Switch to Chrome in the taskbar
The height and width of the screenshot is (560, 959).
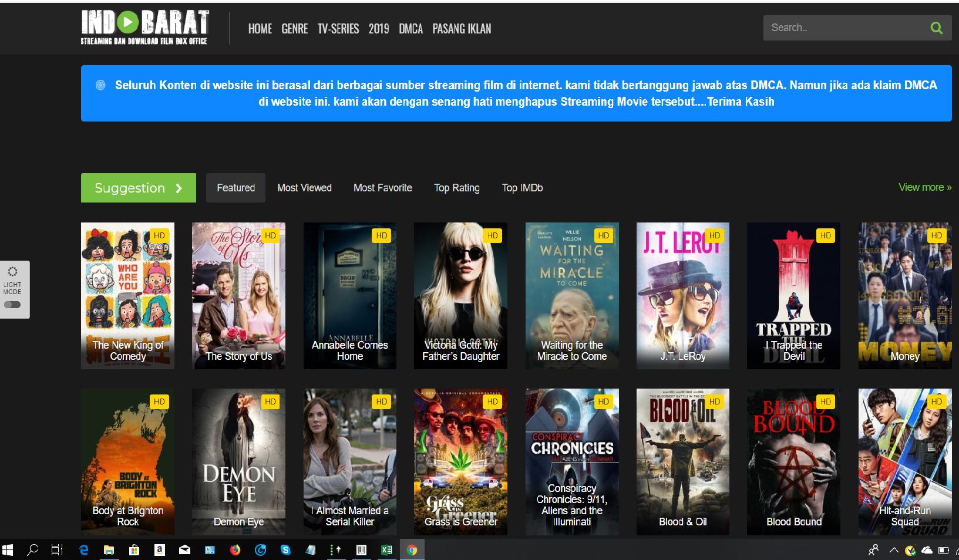pyautogui.click(x=412, y=550)
